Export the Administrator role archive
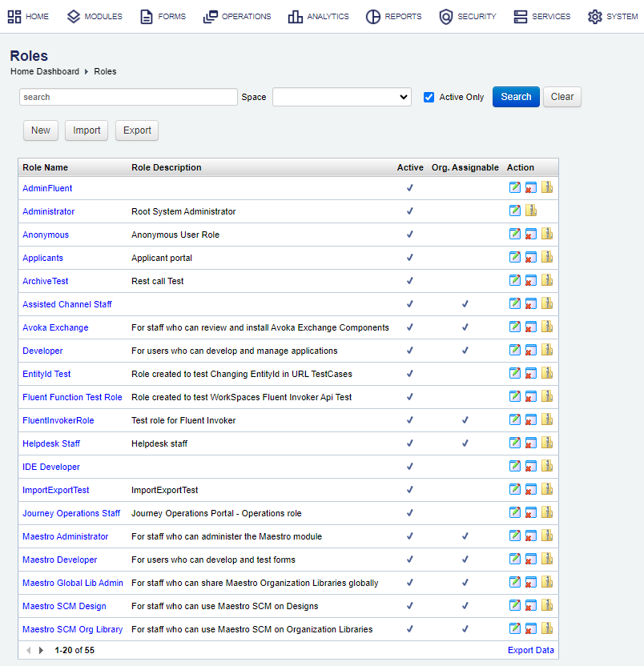644x666 pixels. click(x=530, y=210)
